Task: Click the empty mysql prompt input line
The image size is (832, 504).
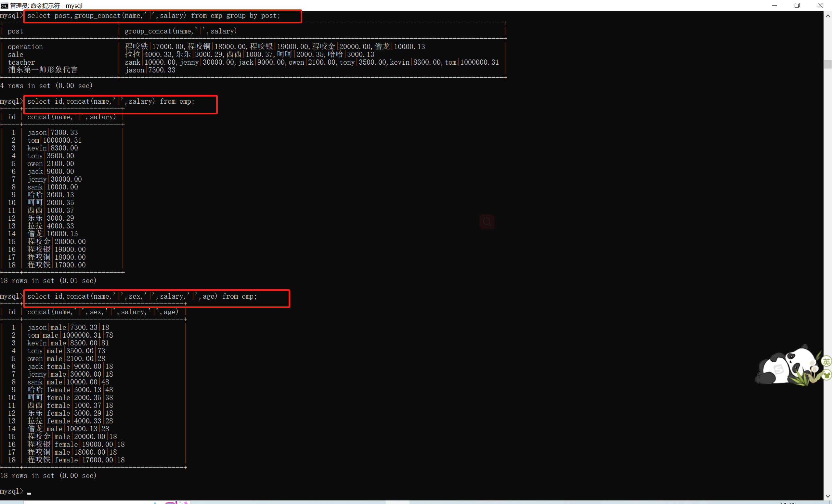Action: tap(101, 491)
